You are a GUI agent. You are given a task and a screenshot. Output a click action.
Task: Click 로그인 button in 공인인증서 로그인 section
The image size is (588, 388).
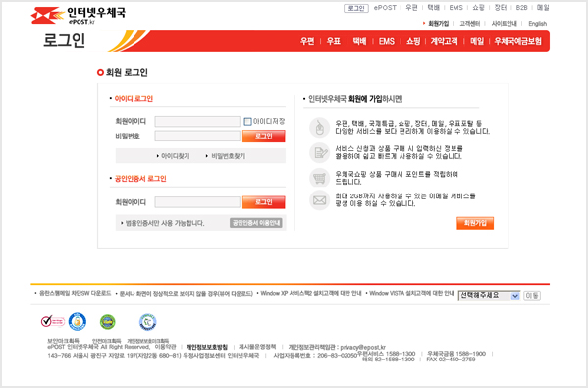(x=264, y=202)
